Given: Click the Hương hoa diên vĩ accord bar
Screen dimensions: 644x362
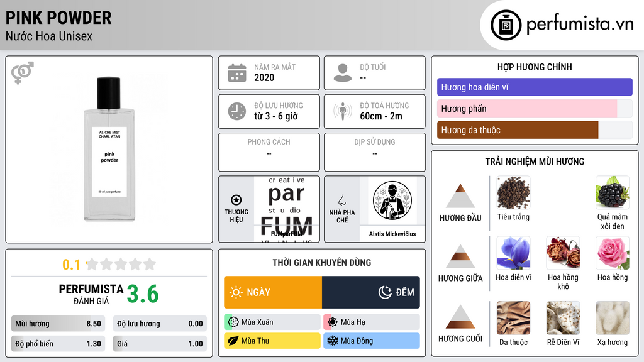Looking at the screenshot, I should pyautogui.click(x=535, y=87).
